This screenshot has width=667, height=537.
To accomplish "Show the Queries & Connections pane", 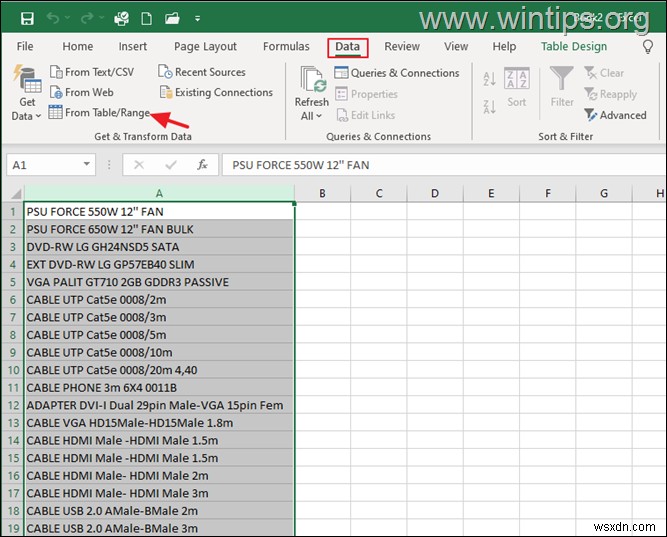I will (396, 73).
